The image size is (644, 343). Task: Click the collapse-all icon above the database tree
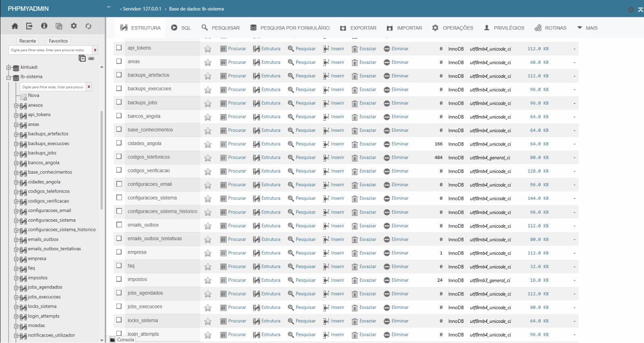click(82, 58)
